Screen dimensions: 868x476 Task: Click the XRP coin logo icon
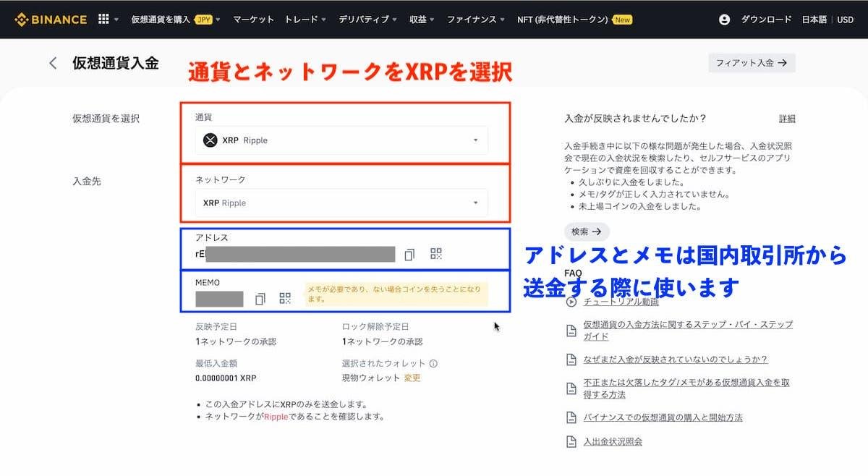click(210, 140)
